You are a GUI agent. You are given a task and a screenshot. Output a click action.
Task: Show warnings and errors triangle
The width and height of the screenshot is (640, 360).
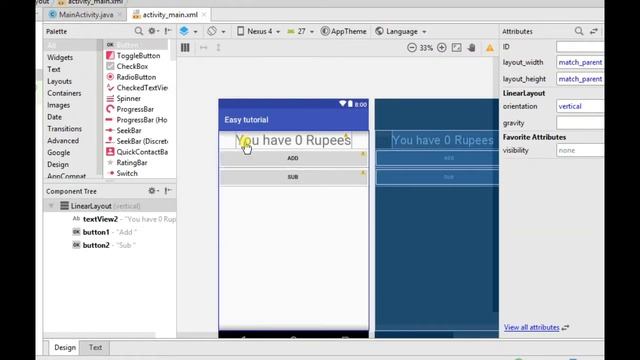(490, 48)
